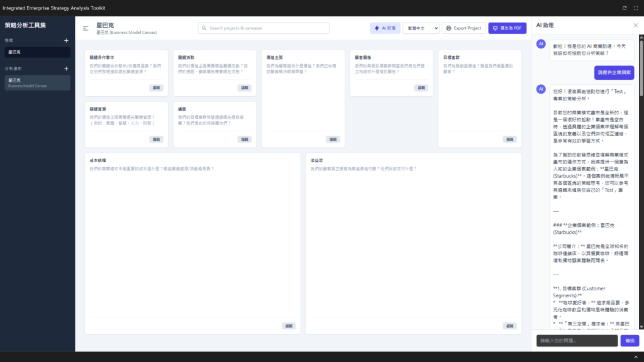Click the AI chat question input field
The height and width of the screenshot is (362, 644).
[577, 341]
